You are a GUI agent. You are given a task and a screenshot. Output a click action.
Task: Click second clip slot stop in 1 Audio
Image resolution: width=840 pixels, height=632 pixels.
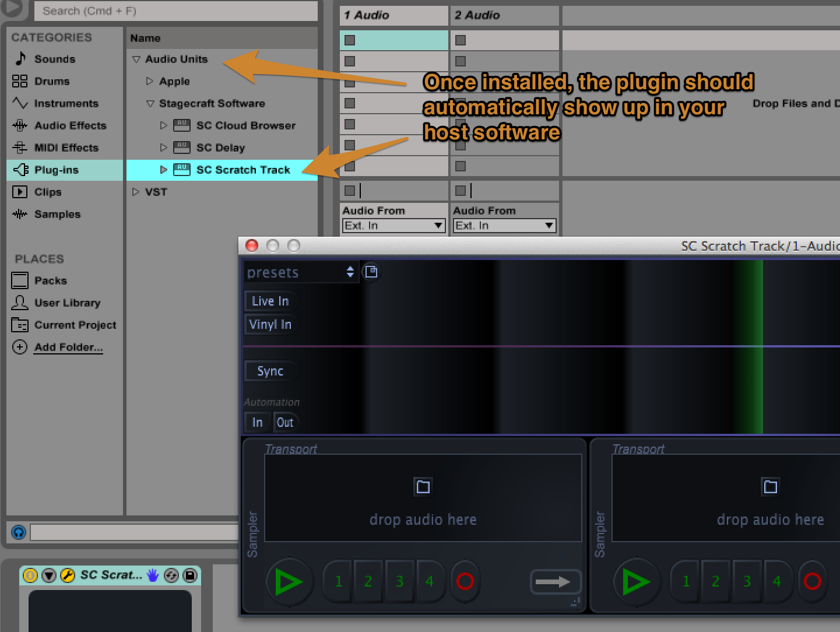[x=350, y=61]
